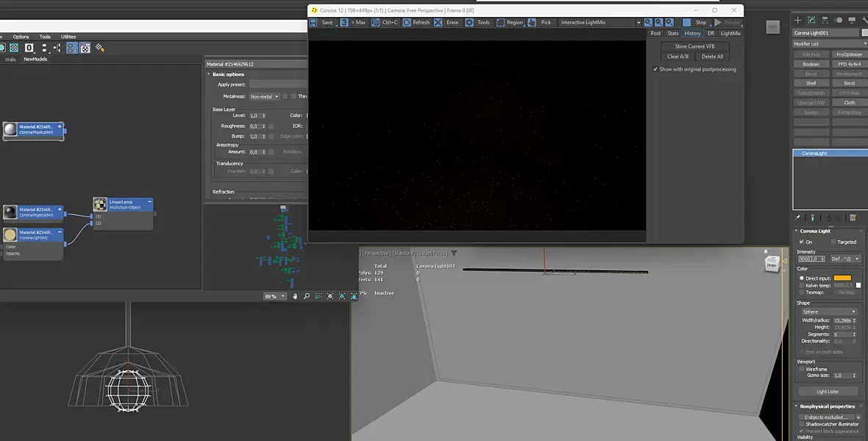Image resolution: width=868 pixels, height=441 pixels.
Task: Open the Options menu in material editor
Action: coord(21,37)
